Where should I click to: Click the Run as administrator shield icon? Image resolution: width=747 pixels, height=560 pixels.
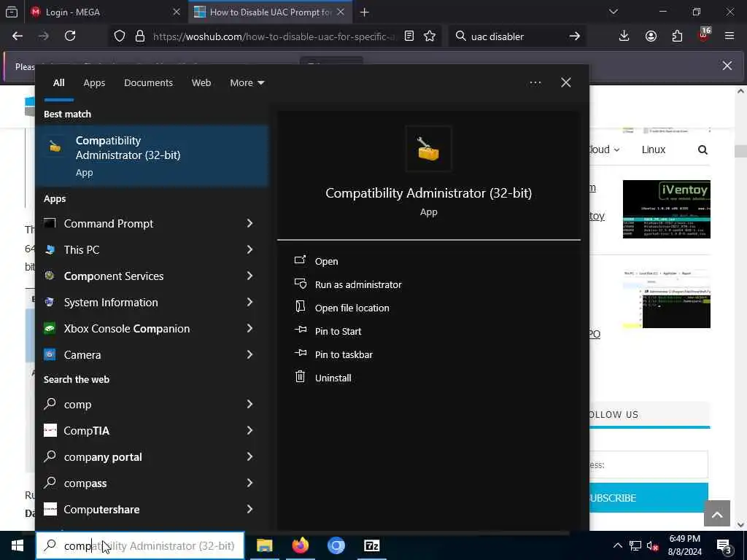pos(300,284)
